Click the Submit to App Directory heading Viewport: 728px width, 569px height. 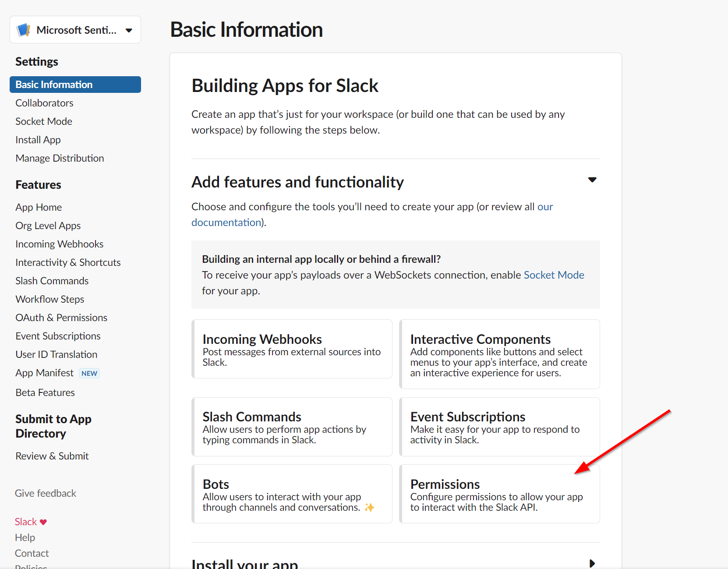53,426
